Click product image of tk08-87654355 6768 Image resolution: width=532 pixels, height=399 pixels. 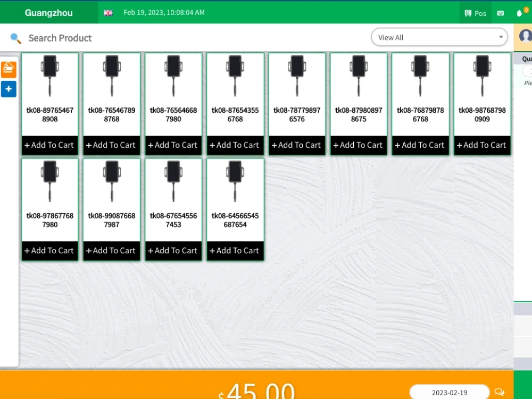[235, 76]
